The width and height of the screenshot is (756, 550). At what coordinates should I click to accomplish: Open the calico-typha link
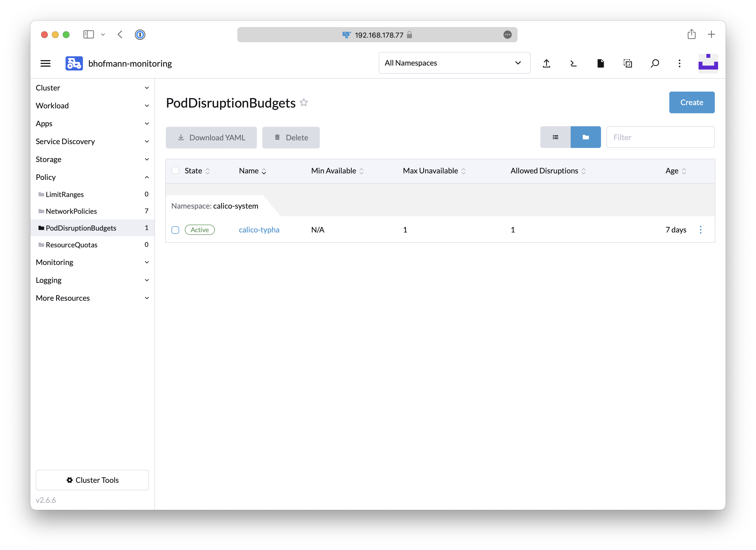(x=259, y=230)
